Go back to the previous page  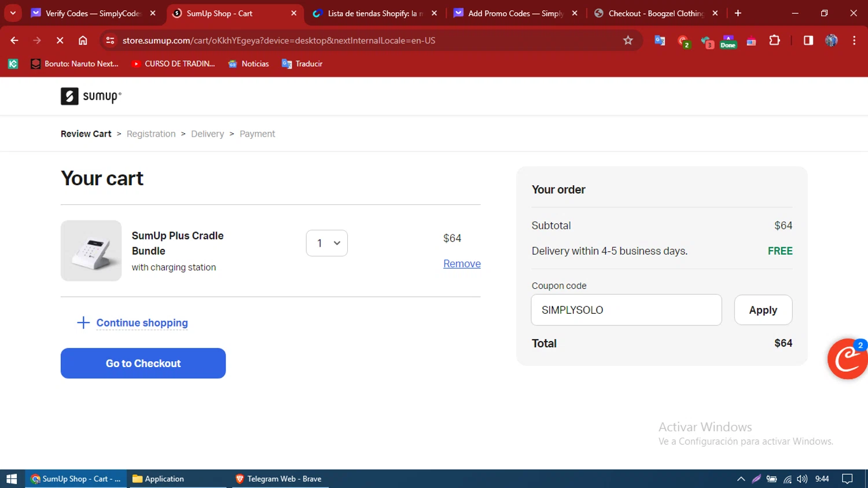tap(14, 41)
